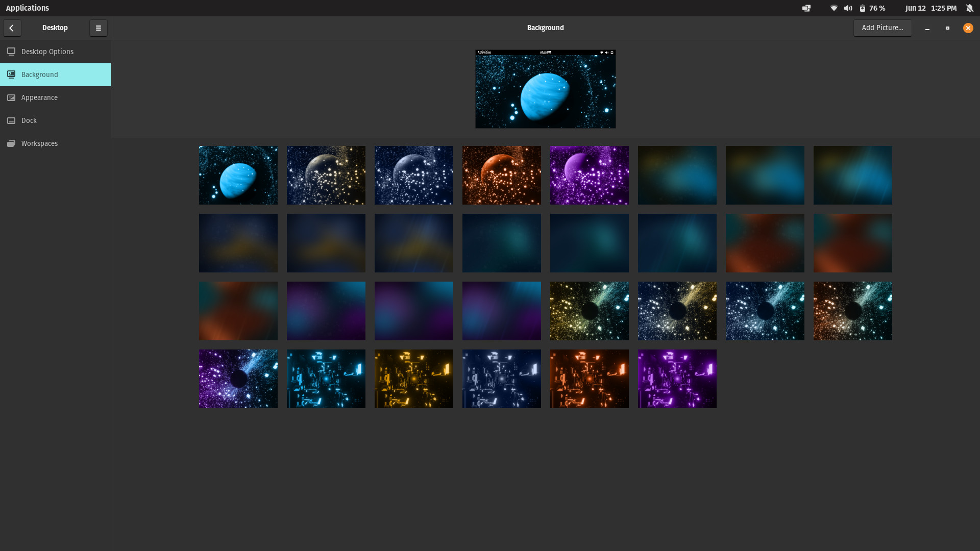
Task: Click the Add Picture button
Action: 883,28
